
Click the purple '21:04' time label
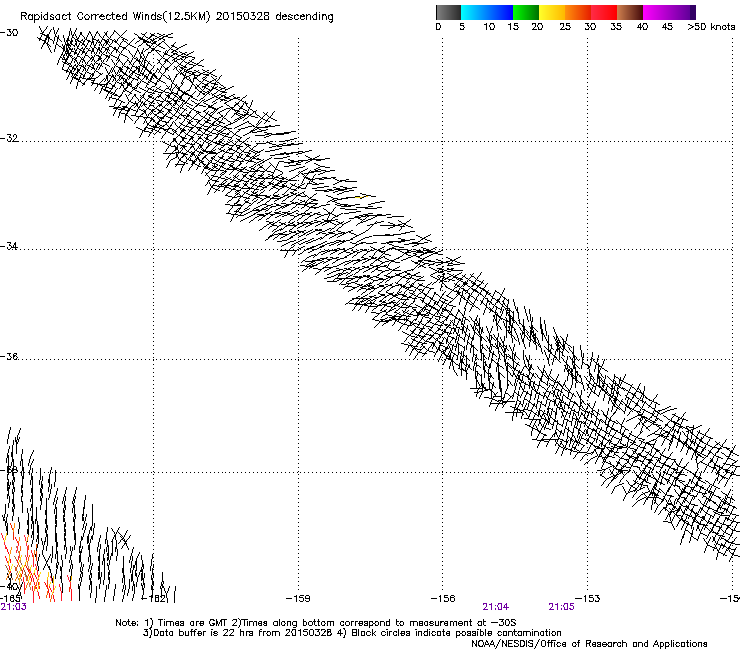(496, 607)
